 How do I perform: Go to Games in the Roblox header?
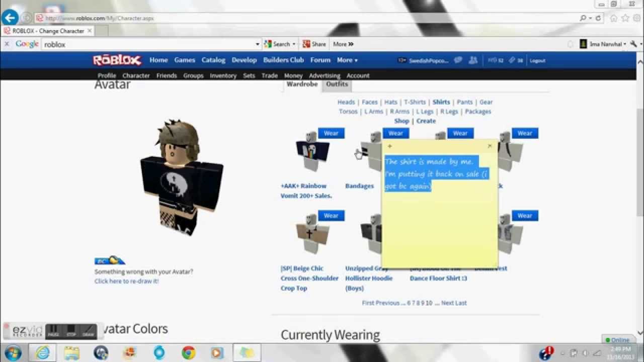coord(185,60)
